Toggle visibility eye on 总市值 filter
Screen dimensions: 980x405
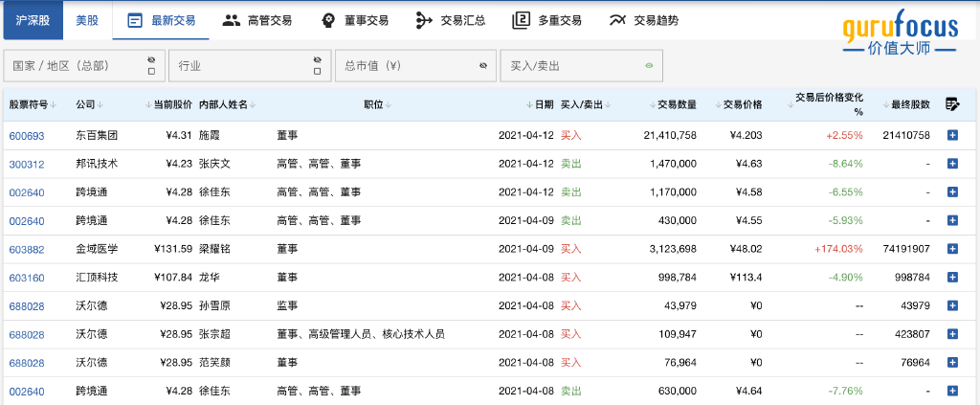[x=483, y=65]
